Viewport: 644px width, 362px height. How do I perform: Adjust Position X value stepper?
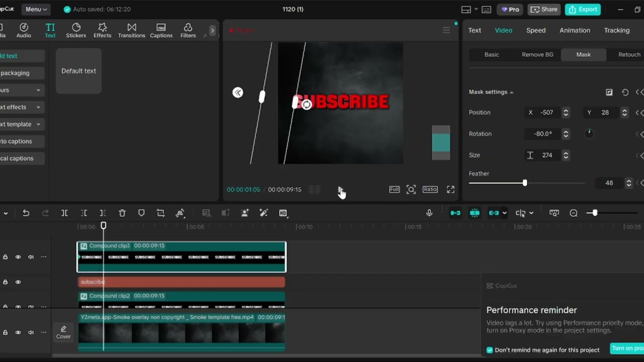coord(566,113)
